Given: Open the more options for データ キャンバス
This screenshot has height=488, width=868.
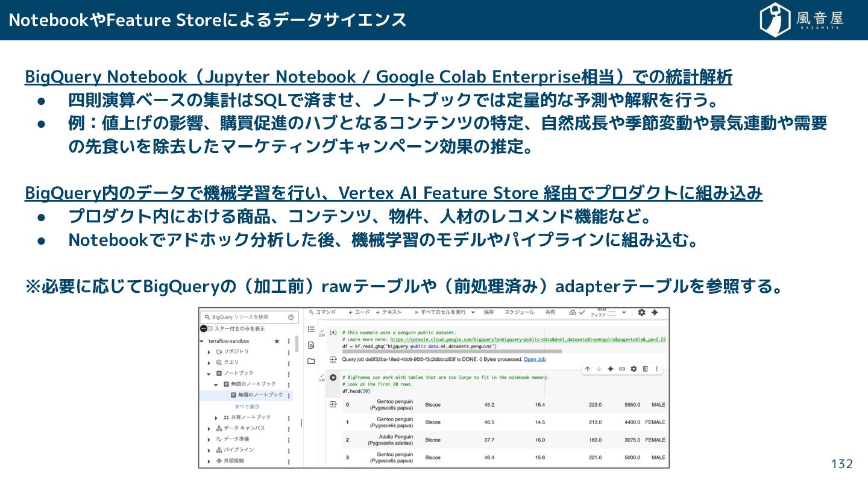Looking at the screenshot, I should click(288, 428).
